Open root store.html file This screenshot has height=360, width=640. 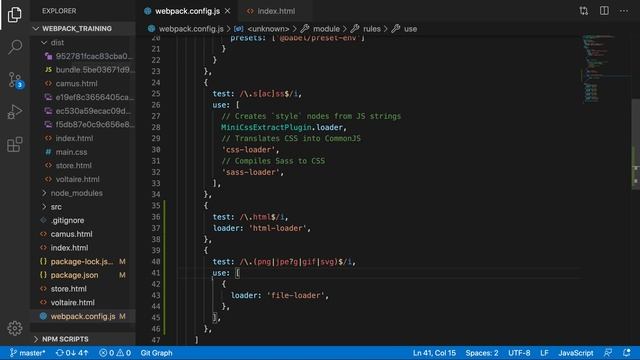(83, 289)
